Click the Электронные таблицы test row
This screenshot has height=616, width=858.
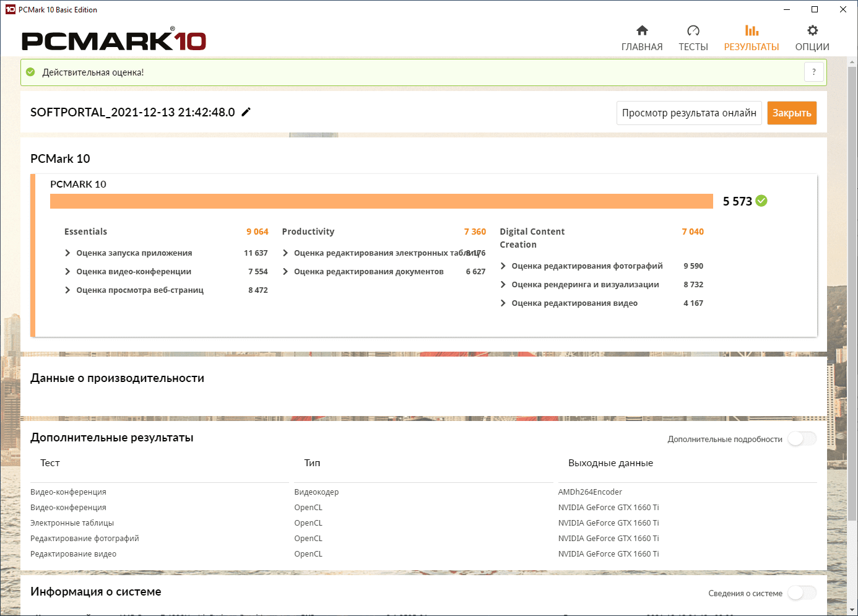coord(72,523)
